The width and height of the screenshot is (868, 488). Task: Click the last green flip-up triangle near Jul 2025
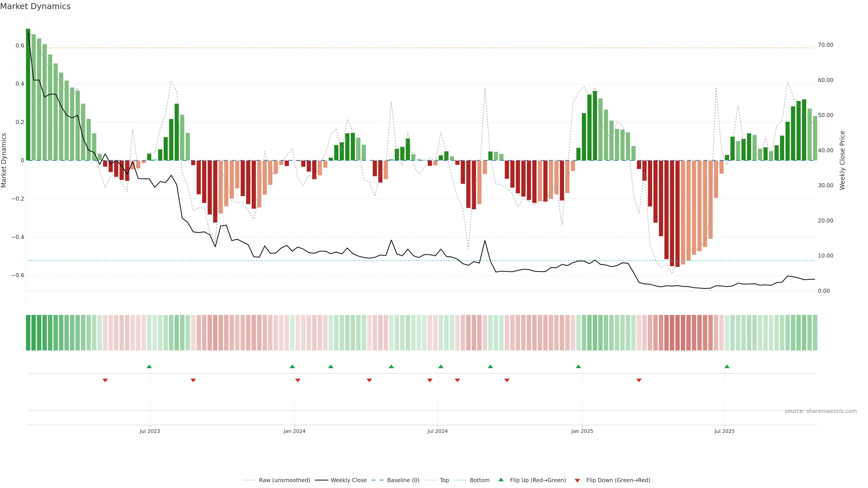[x=727, y=366]
